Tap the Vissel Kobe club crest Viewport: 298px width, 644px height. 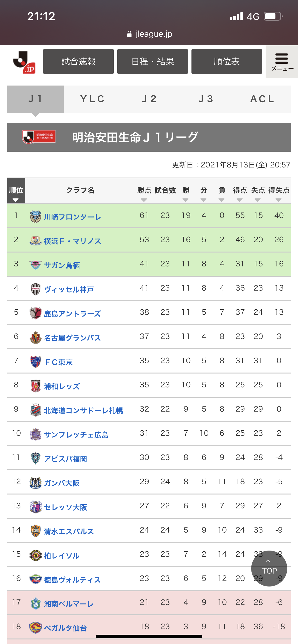pos(35,289)
